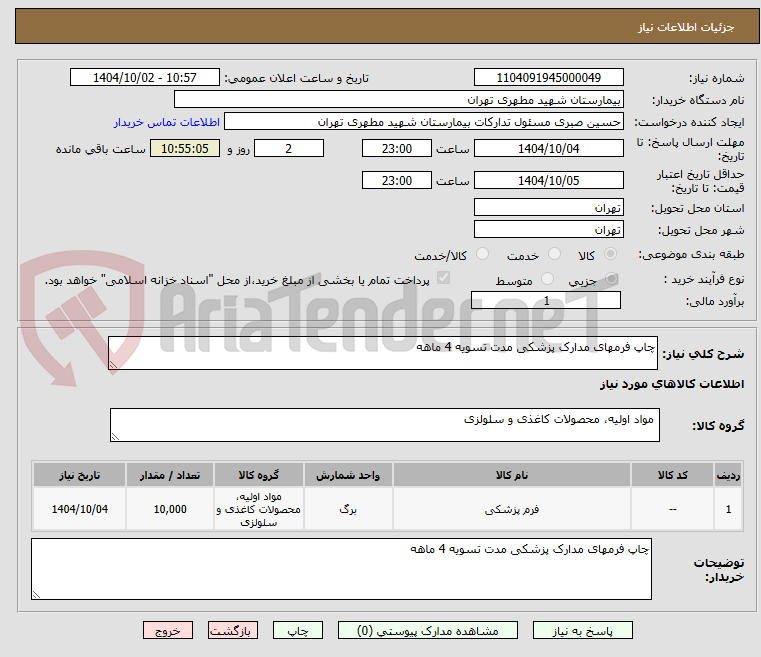Image resolution: width=761 pixels, height=657 pixels.
Task: Click the نام کالا column header
Action: [512, 475]
